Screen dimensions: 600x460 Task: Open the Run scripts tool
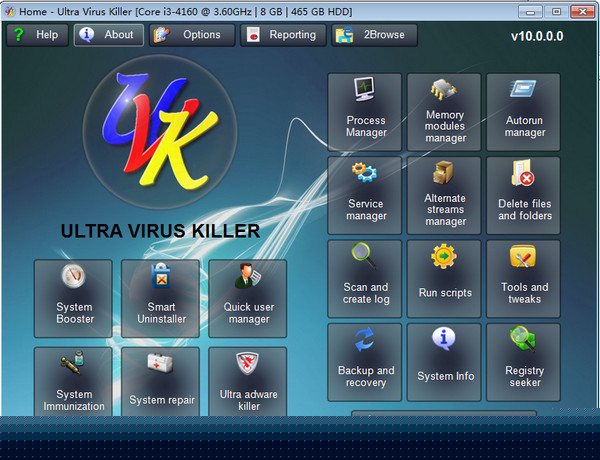444,279
